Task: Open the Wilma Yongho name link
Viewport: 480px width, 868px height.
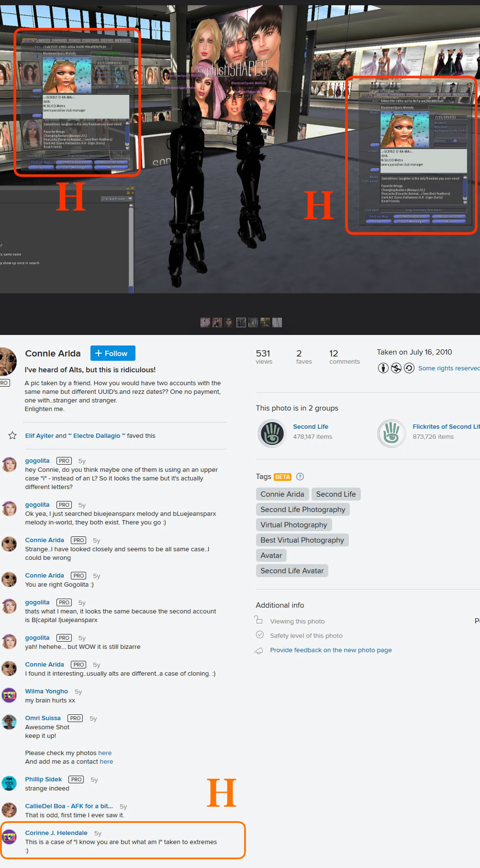Action: (x=46, y=691)
